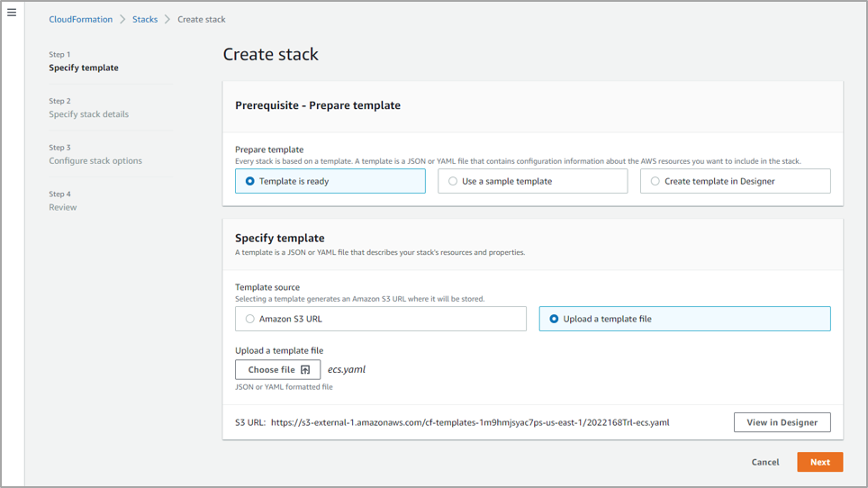868x488 pixels.
Task: Open the Stacks breadcrumb link
Action: pos(145,20)
